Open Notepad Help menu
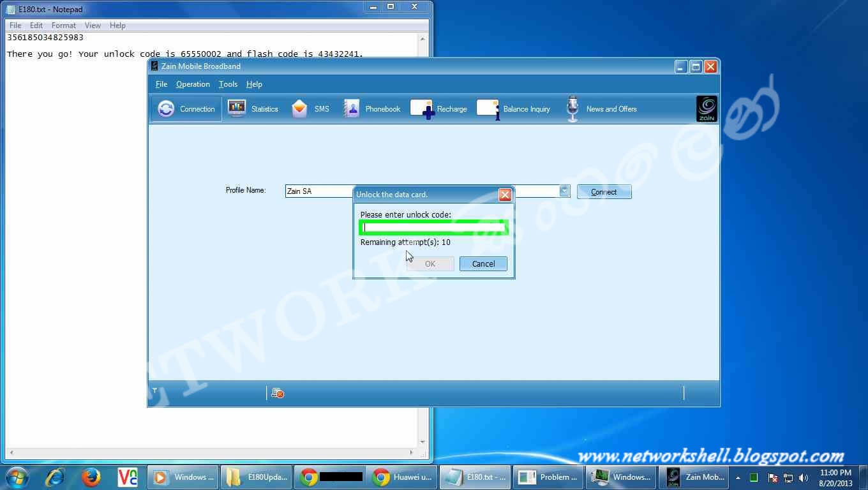This screenshot has height=490, width=868. [117, 26]
